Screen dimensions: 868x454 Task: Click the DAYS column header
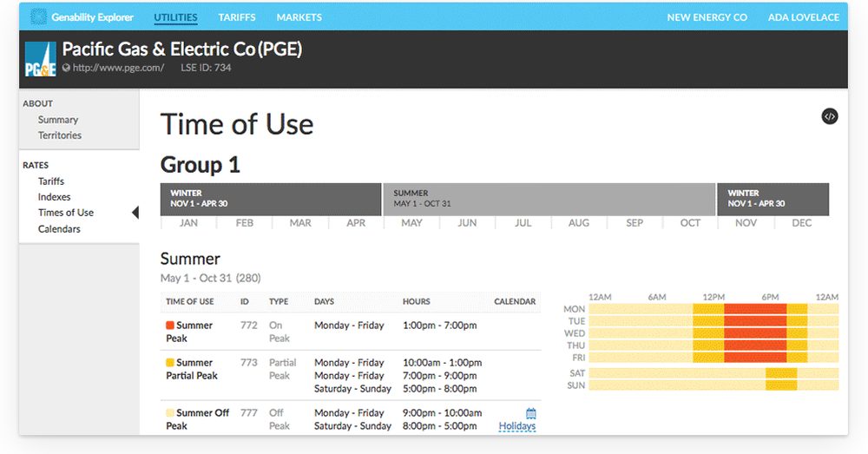324,302
